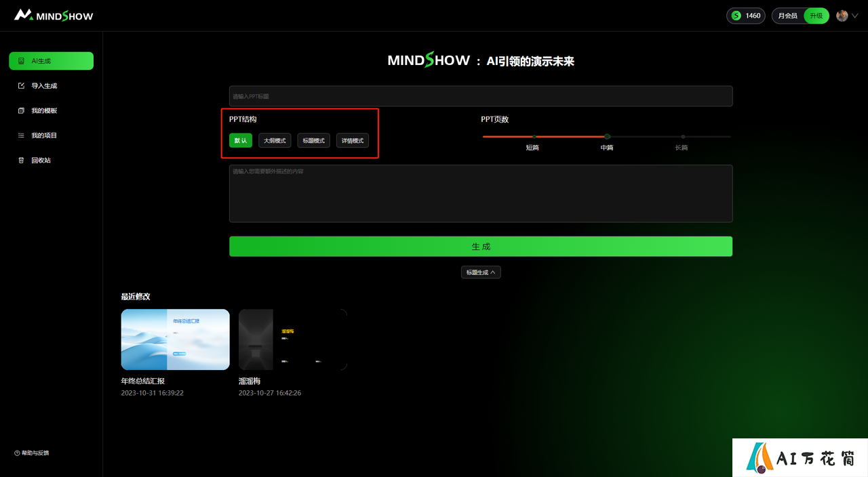Click the 2023-10-31 16:39:22 timestamp
The image size is (868, 477).
(153, 393)
